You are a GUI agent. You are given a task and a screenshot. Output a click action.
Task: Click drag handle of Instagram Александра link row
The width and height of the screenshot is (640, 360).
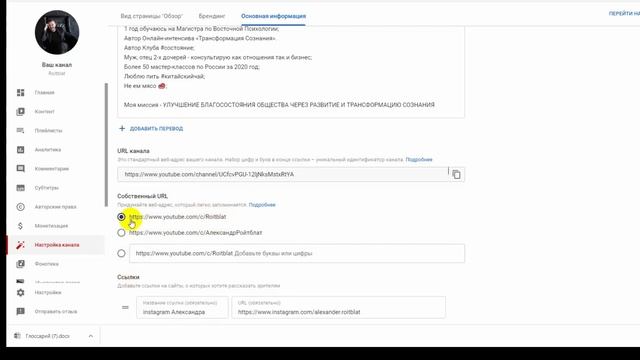[125, 307]
